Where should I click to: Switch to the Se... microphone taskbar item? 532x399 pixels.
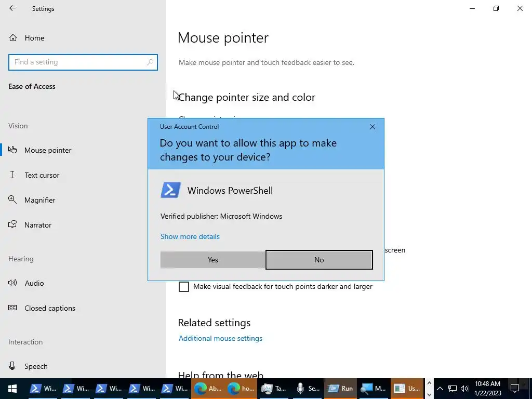[x=307, y=389]
